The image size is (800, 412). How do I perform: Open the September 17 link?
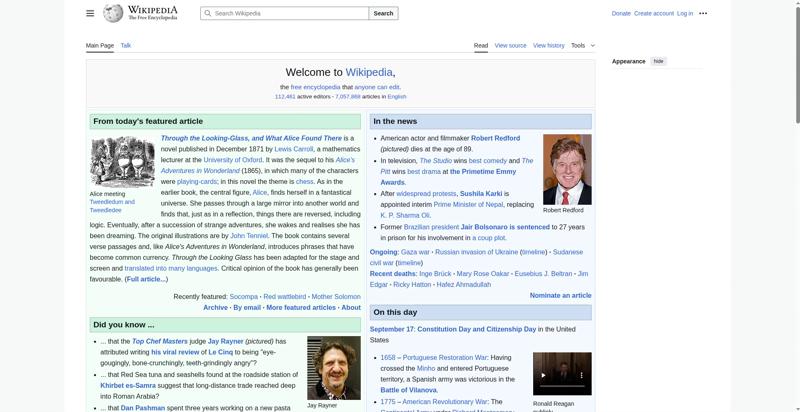click(x=392, y=329)
